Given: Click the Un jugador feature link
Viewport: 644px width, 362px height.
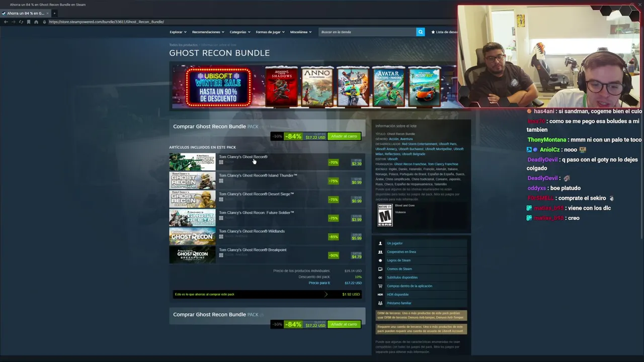Looking at the screenshot, I should (x=395, y=243).
